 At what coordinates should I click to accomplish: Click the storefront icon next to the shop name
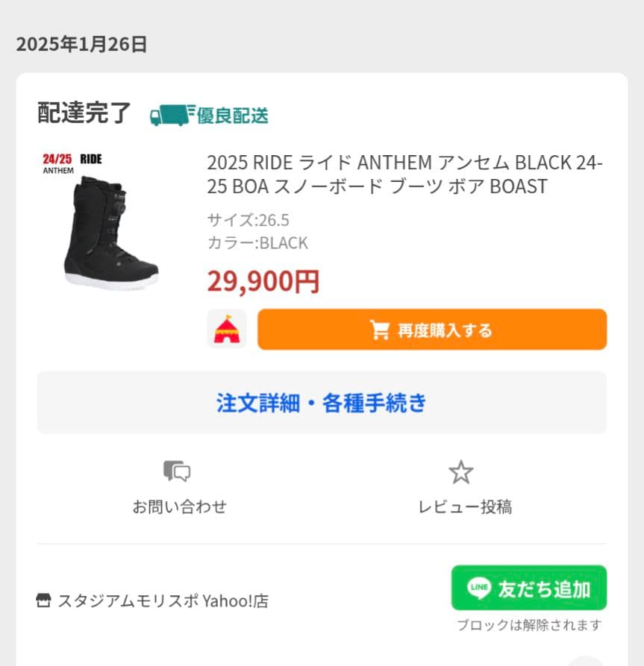coord(41,599)
